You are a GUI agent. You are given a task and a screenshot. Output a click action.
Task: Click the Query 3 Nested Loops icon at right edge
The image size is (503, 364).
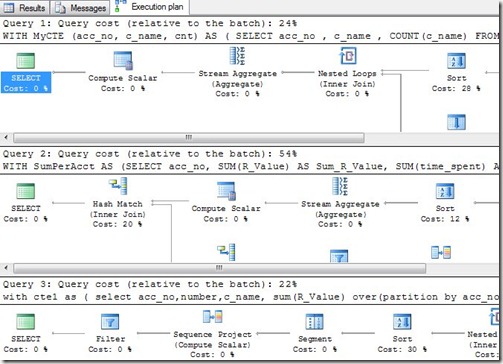pyautogui.click(x=493, y=317)
